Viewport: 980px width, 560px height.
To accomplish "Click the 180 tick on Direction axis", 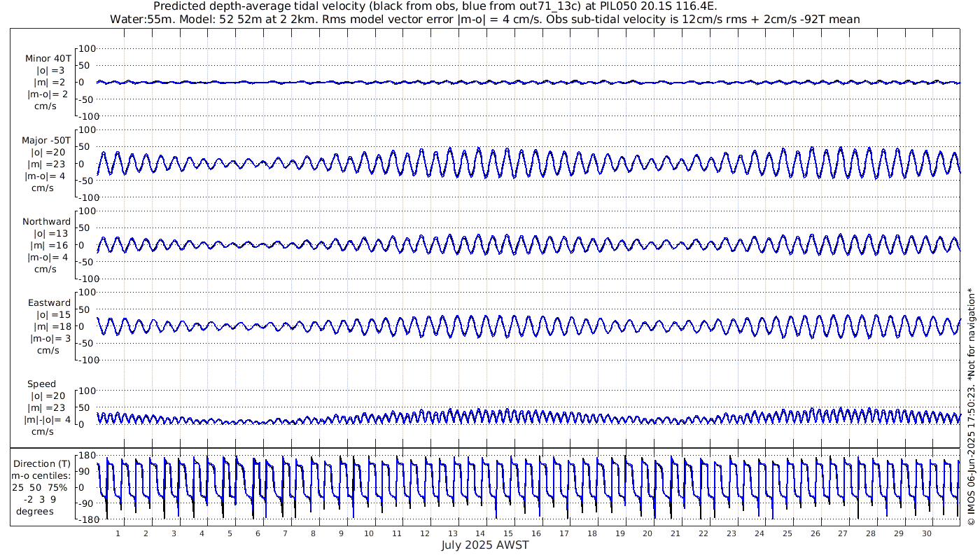I will pos(87,455).
